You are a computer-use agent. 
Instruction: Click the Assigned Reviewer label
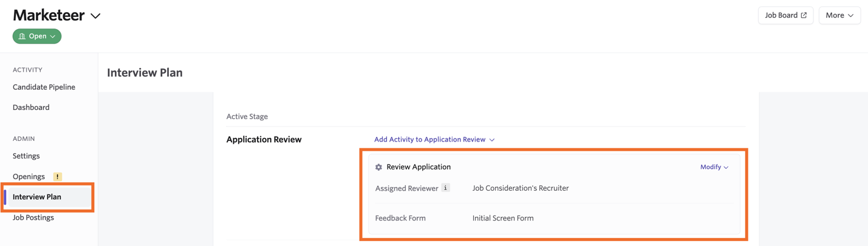[406, 188]
